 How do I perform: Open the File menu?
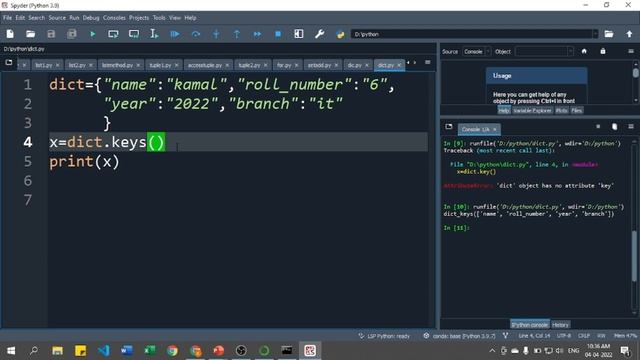point(7,18)
